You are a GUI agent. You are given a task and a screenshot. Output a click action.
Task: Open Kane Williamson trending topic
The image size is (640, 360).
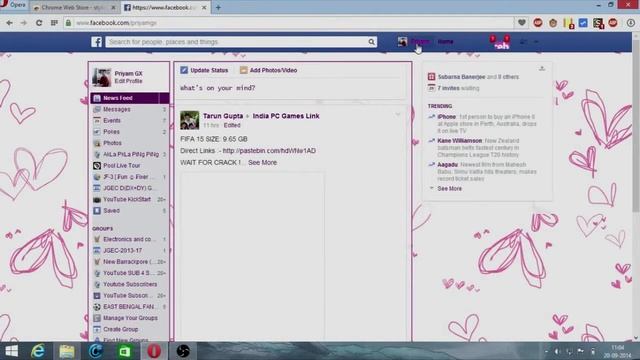(460, 140)
